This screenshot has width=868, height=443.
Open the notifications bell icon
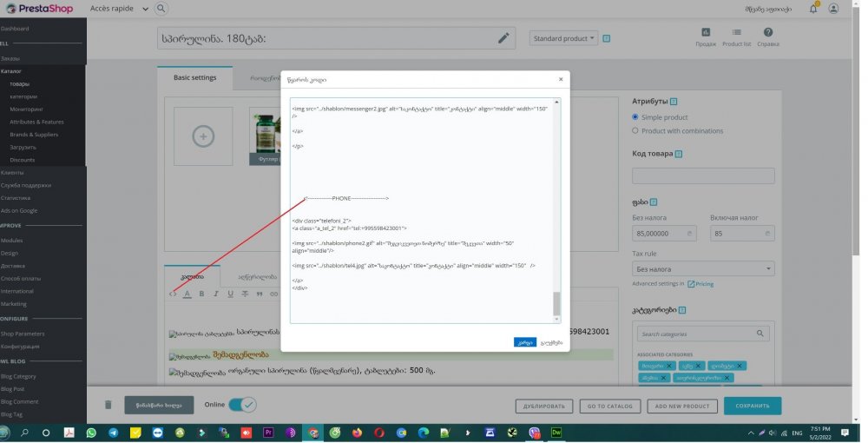point(813,9)
